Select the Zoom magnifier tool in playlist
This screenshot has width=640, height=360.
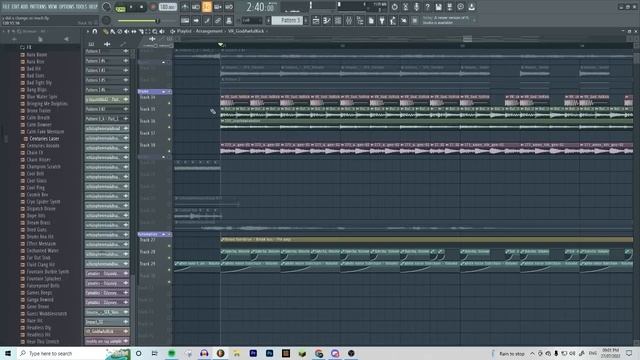click(155, 31)
